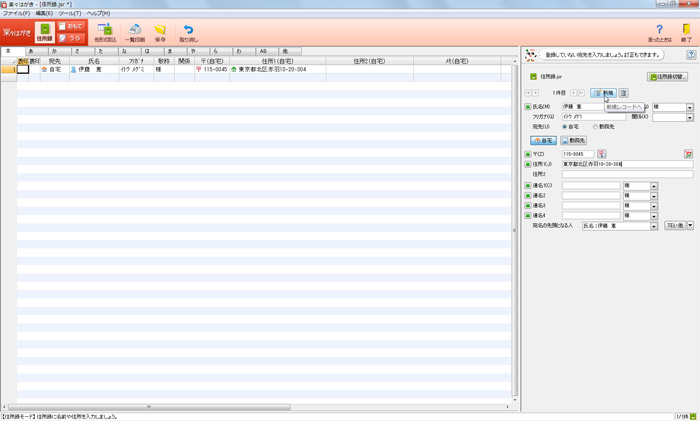700x421 pixels.
Task: Select the 勤務先 radio button
Action: pos(597,127)
